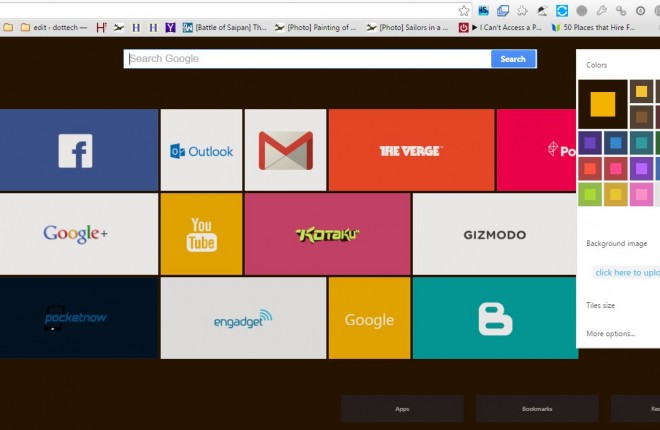Click the blue circular sync extension icon
Image resolution: width=660 pixels, height=430 pixels.
pos(562,11)
